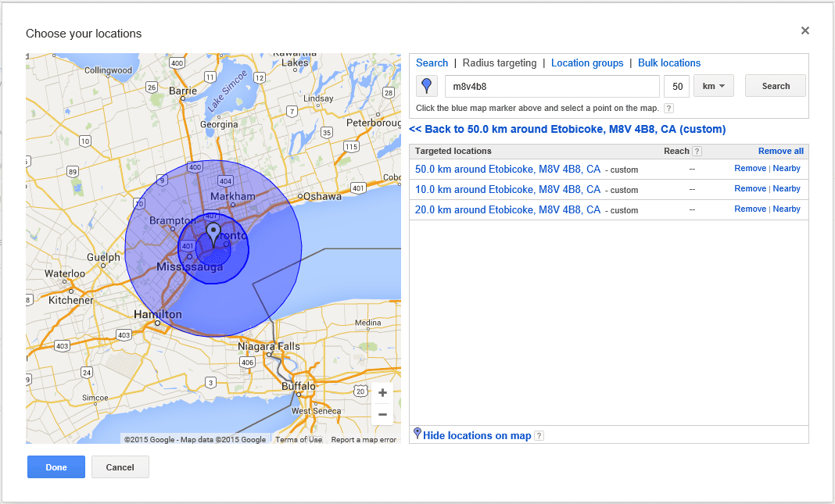This screenshot has width=835, height=504.
Task: Open the km unit dropdown
Action: click(x=712, y=85)
